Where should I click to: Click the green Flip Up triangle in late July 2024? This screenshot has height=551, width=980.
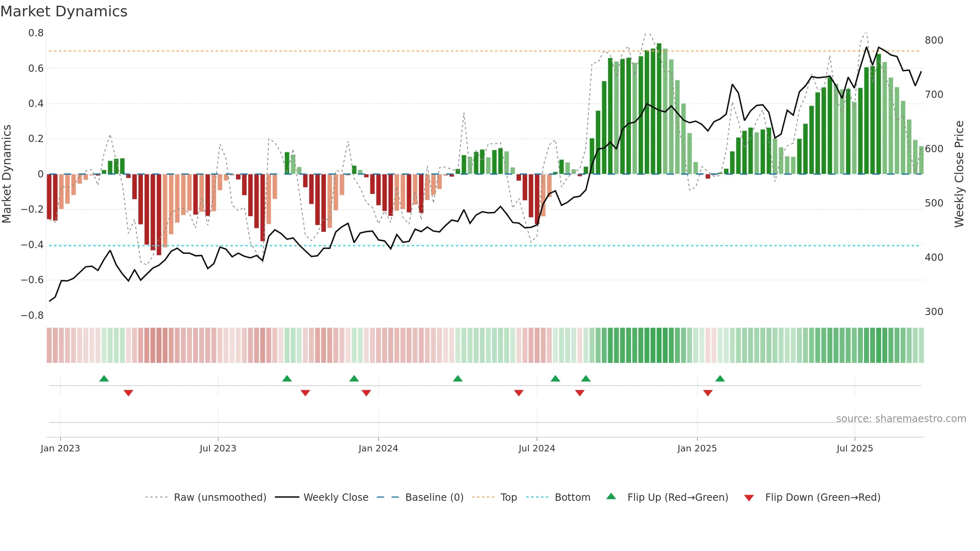(x=555, y=378)
